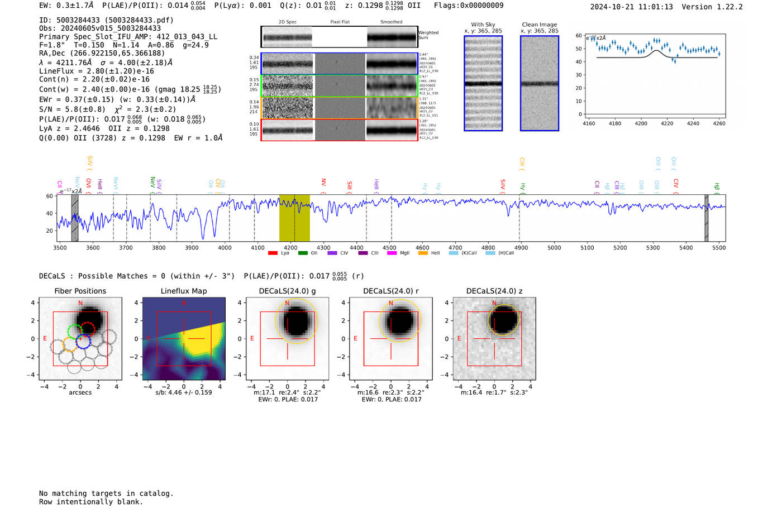
Task: Click the orange HeII legend swatch
Action: [423, 253]
